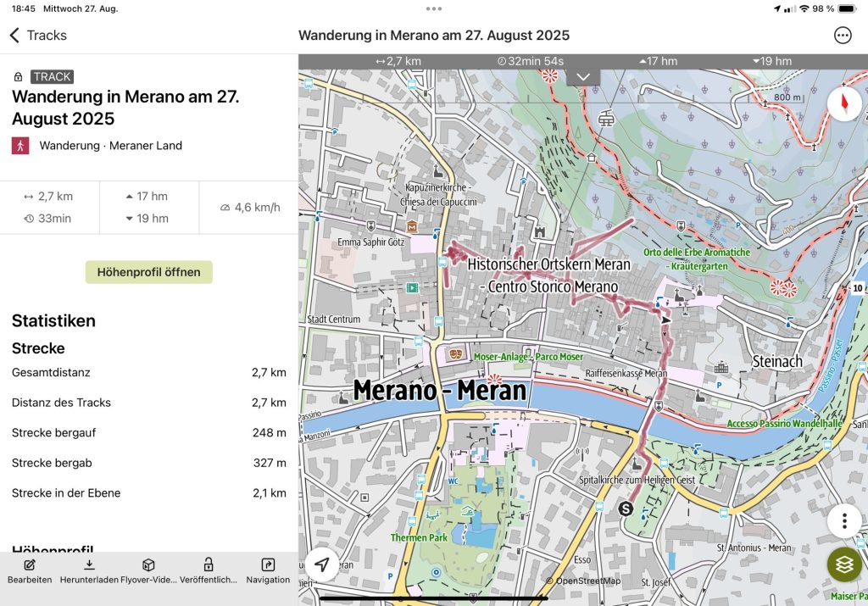Open the map layers button

[844, 564]
